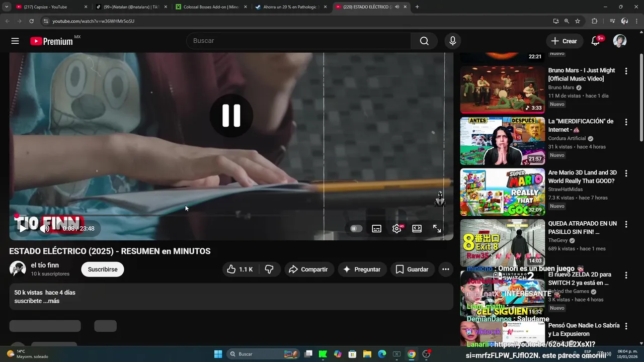Open a new browser tab

coord(417,7)
